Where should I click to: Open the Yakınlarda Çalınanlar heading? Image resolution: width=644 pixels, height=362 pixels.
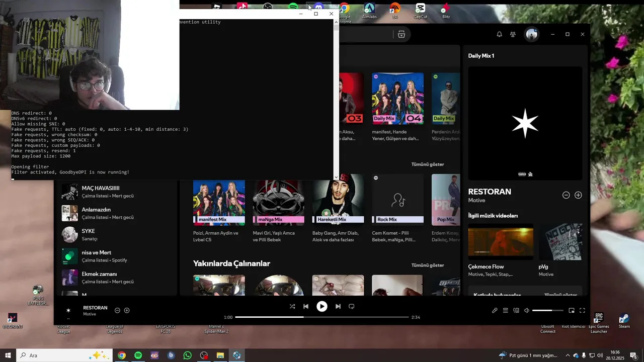(231, 263)
